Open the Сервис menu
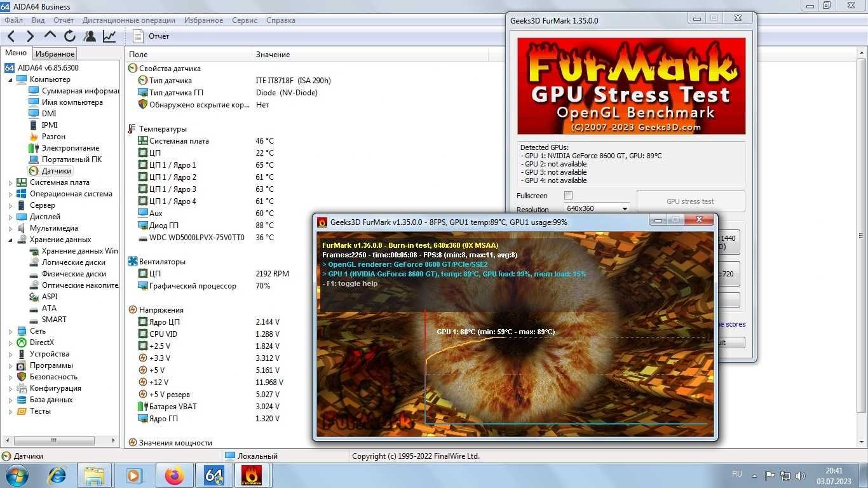 [x=245, y=20]
